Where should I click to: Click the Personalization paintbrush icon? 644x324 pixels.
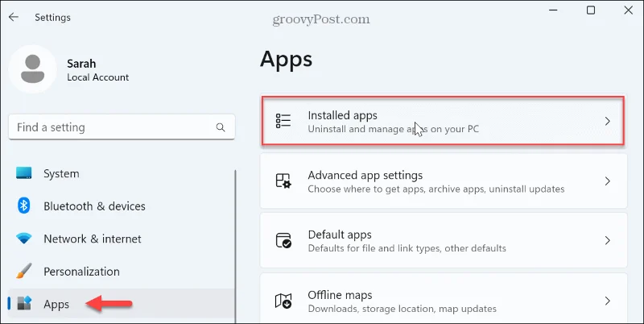point(24,272)
